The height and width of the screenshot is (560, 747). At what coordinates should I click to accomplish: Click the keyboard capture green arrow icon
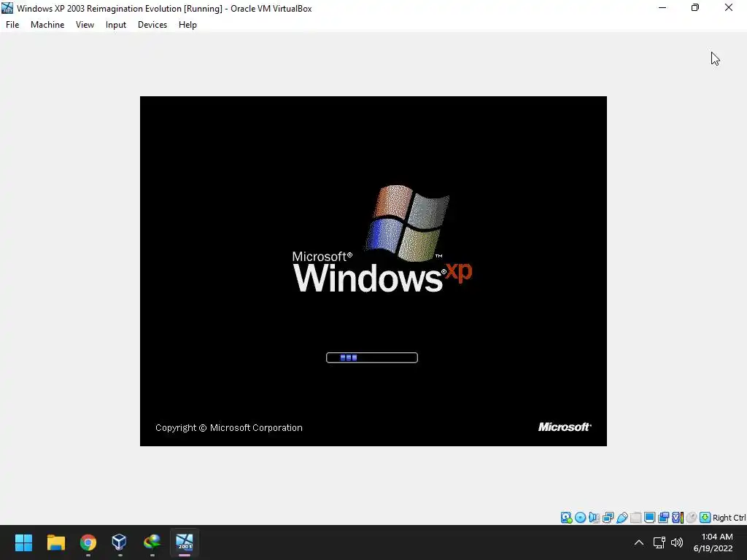point(705,518)
